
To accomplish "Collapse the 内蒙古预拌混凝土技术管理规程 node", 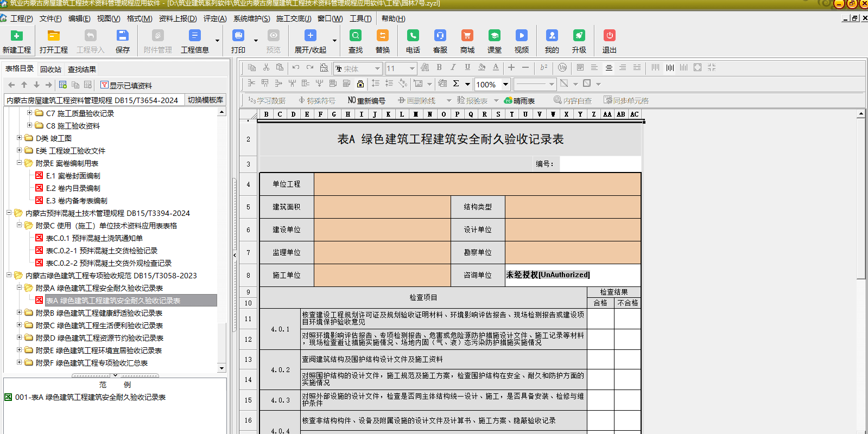I will click(9, 213).
